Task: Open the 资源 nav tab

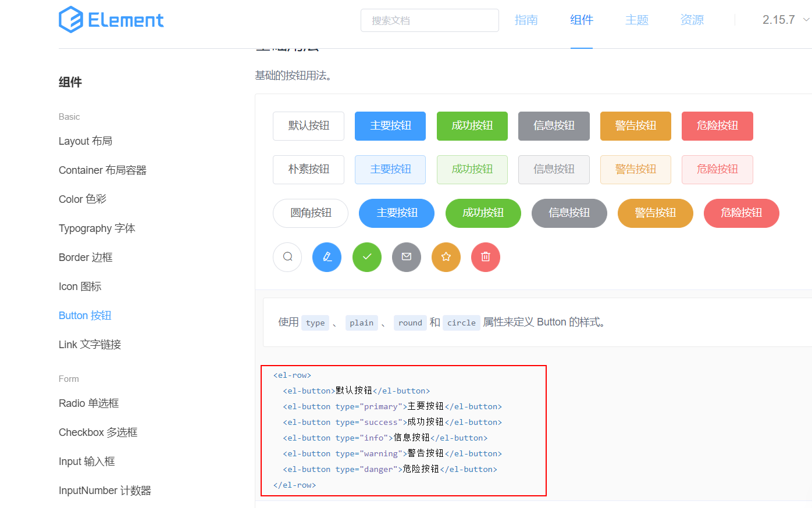Action: 692,20
